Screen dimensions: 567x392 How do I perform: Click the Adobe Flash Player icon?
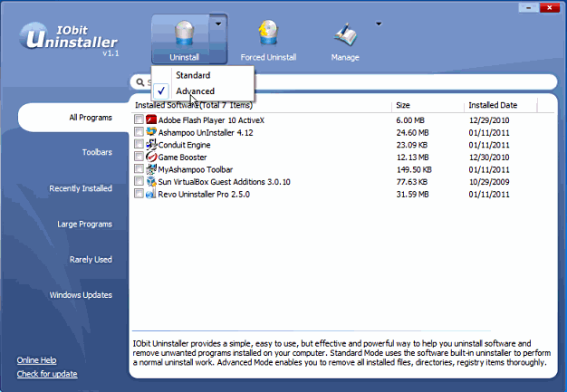(151, 120)
